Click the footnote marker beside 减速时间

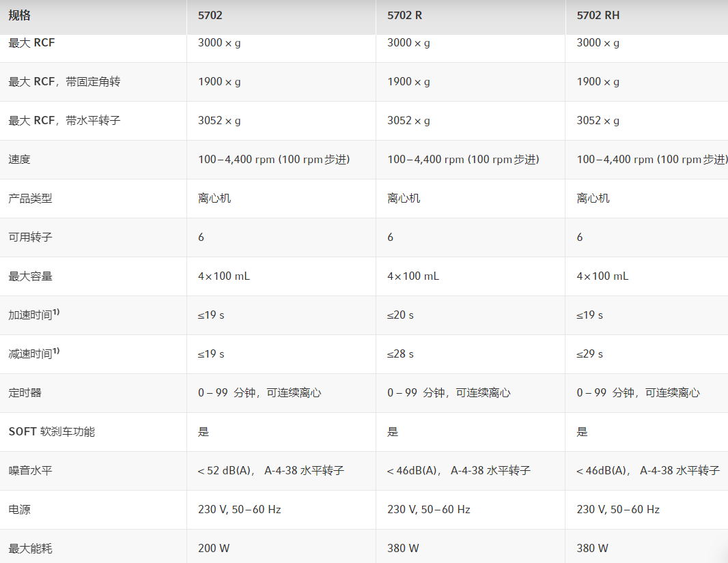click(56, 351)
